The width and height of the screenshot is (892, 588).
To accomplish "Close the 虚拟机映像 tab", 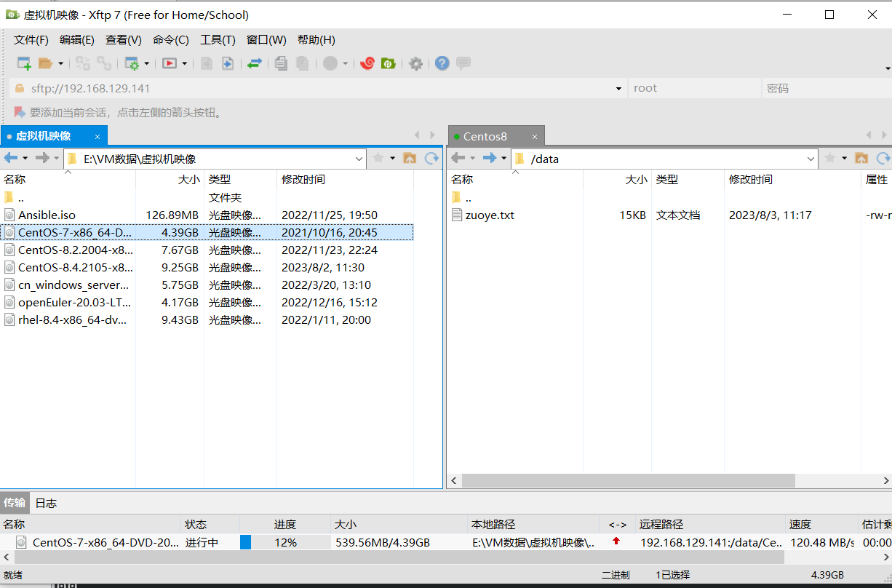I will point(97,136).
